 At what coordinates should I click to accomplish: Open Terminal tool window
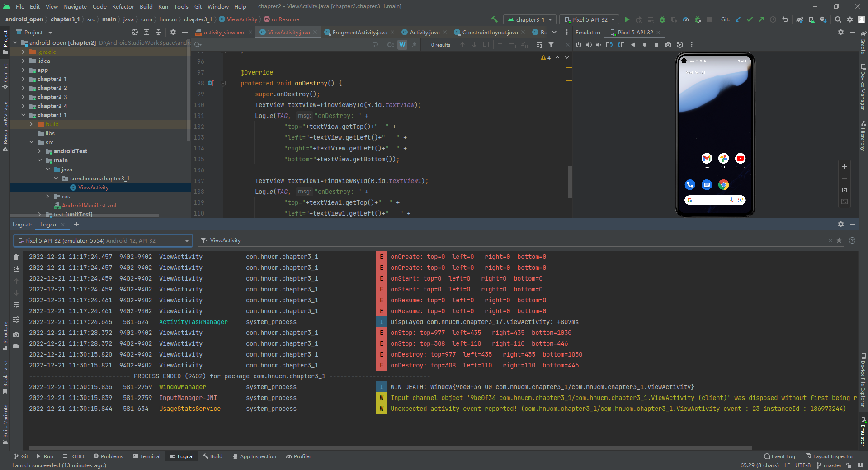pos(146,456)
